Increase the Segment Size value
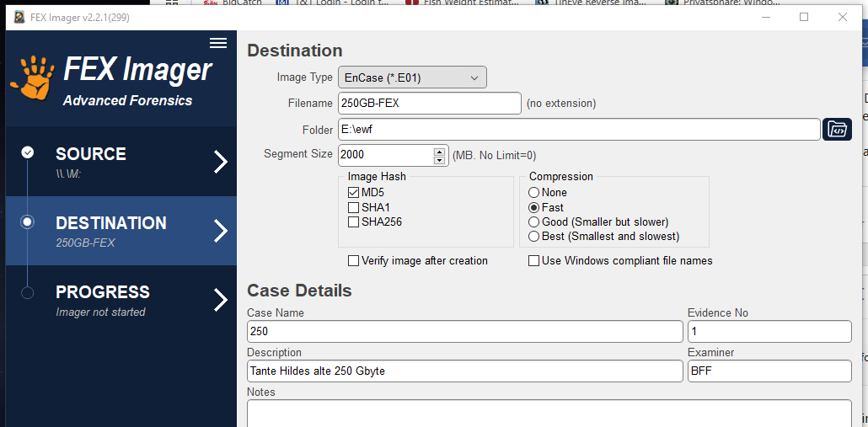The image size is (868, 427). point(440,151)
